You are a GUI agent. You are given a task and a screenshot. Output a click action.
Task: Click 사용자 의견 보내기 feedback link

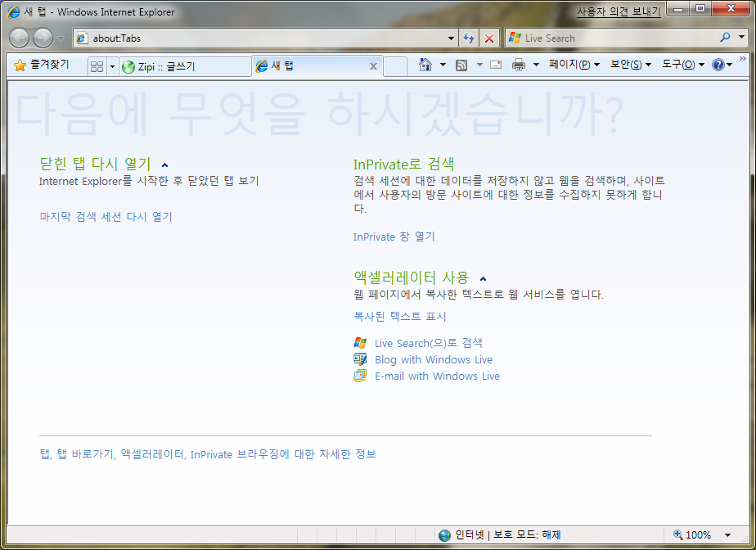coord(618,11)
